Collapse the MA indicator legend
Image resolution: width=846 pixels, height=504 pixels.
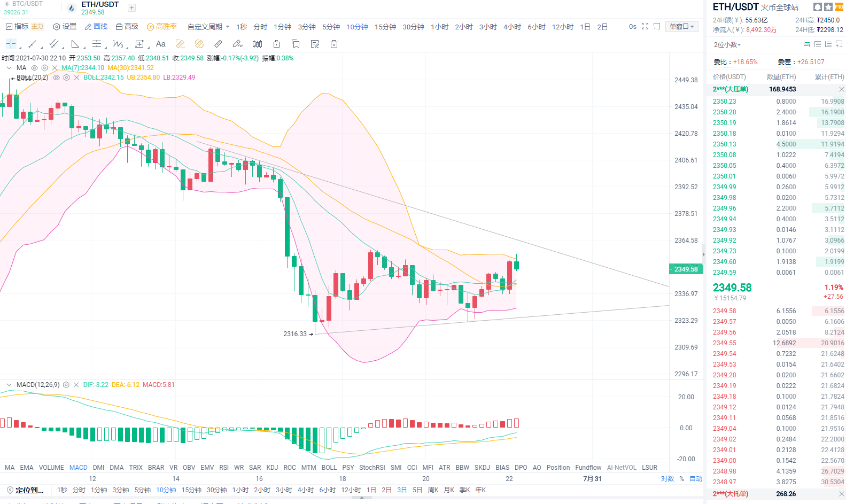(9, 68)
